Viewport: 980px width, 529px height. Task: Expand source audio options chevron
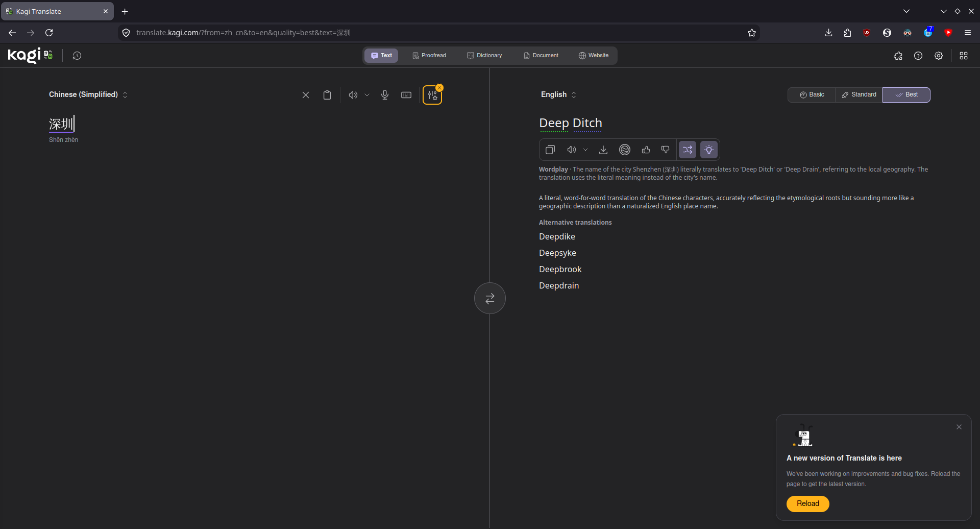(x=367, y=95)
